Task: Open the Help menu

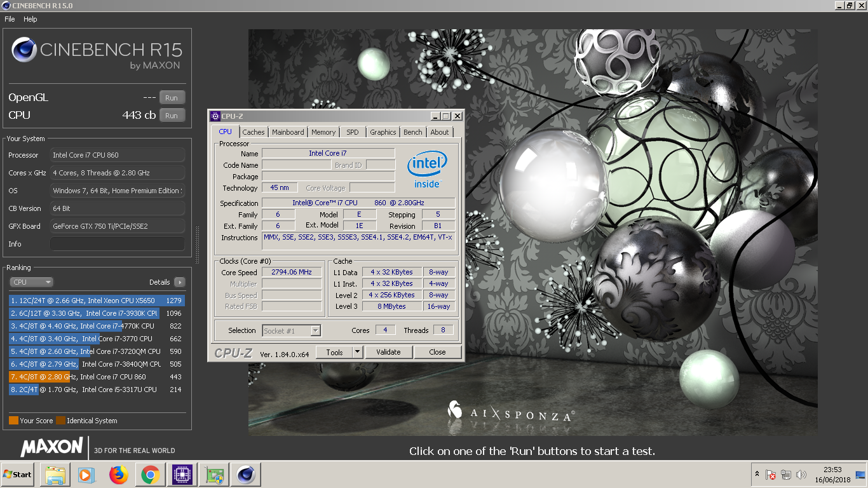Action: pos(31,19)
